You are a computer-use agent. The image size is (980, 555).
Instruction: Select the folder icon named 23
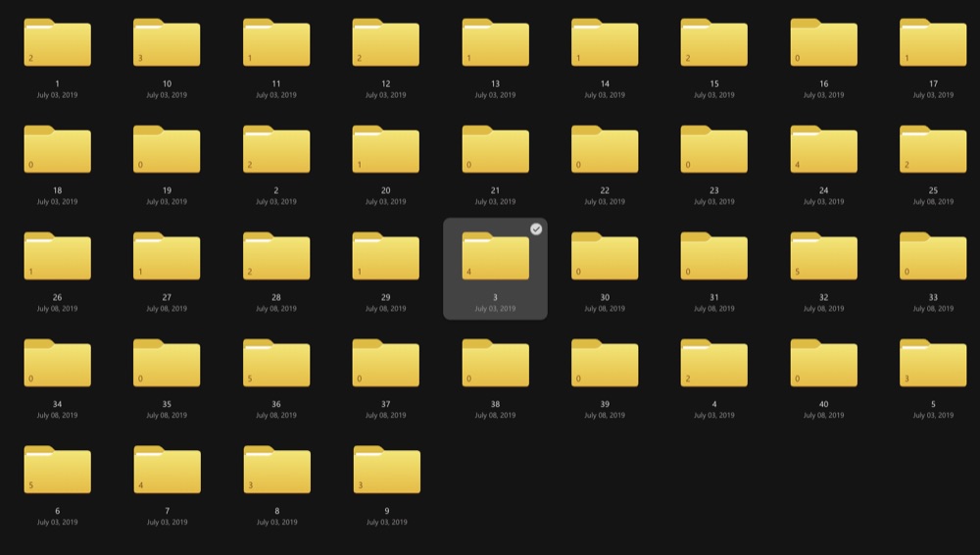point(714,150)
